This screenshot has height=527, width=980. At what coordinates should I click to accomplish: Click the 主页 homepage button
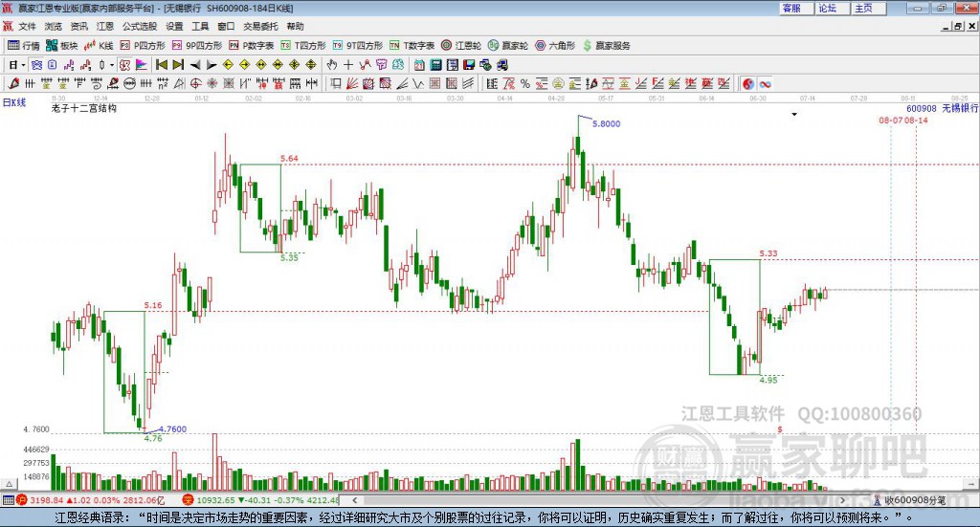pyautogui.click(x=869, y=8)
